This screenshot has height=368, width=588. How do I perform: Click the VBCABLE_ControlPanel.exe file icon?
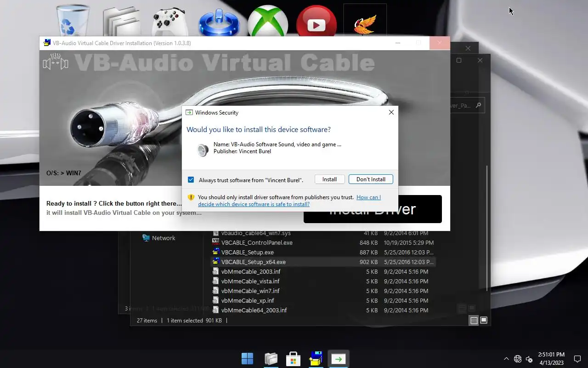point(215,242)
